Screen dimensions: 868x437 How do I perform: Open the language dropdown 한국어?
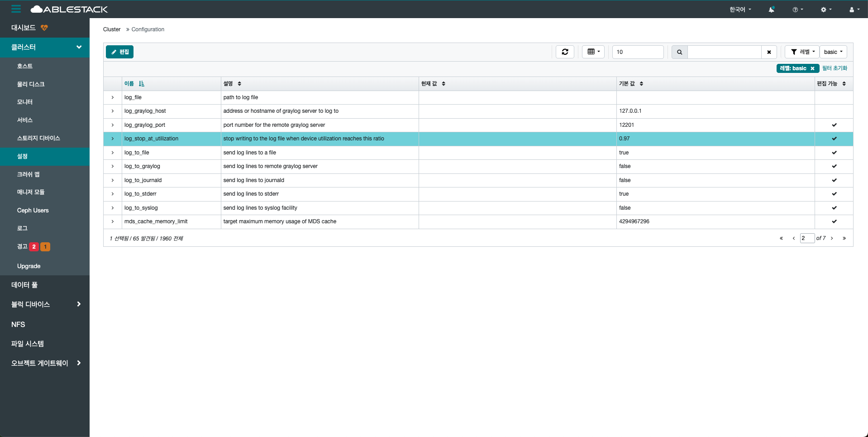coord(740,10)
